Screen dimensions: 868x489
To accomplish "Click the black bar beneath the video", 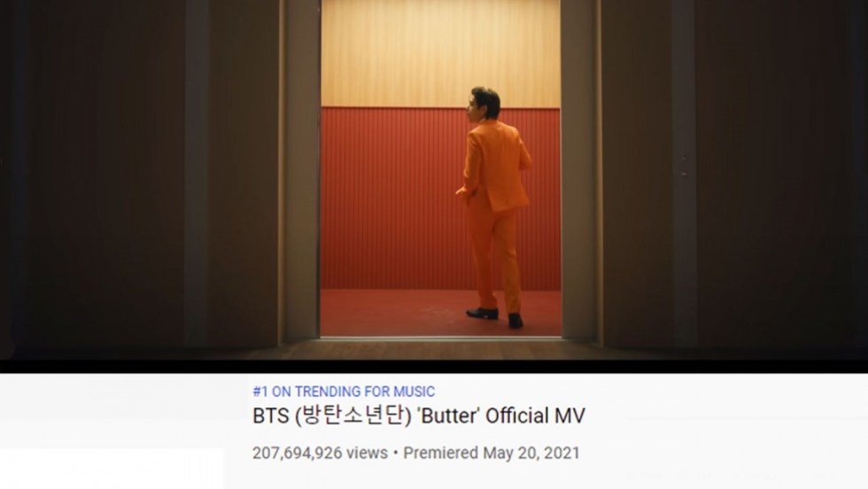I will click(434, 366).
